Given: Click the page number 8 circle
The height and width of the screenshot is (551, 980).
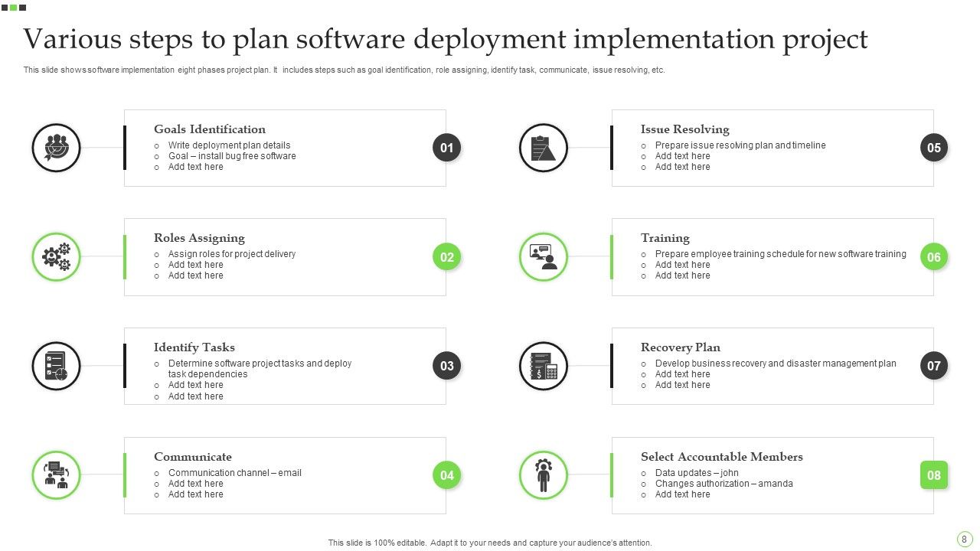Looking at the screenshot, I should click(x=963, y=538).
